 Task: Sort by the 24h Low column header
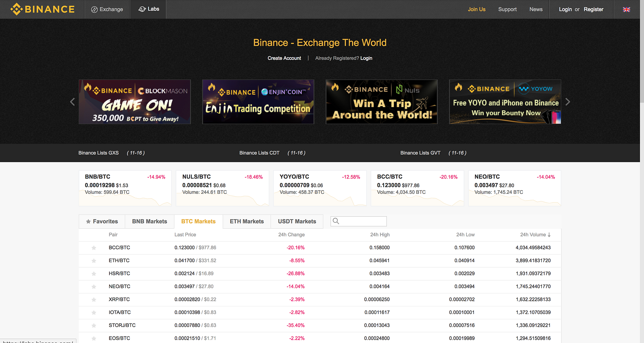click(x=465, y=235)
